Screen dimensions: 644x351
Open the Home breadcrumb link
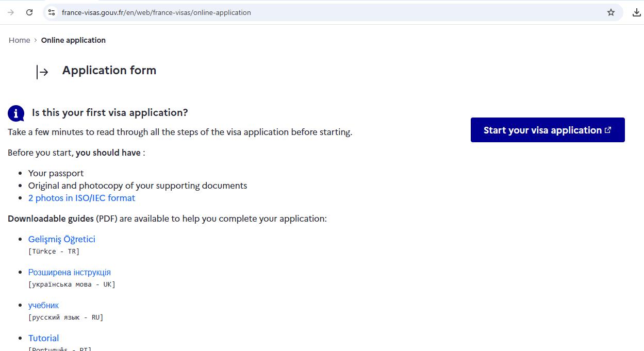click(19, 40)
